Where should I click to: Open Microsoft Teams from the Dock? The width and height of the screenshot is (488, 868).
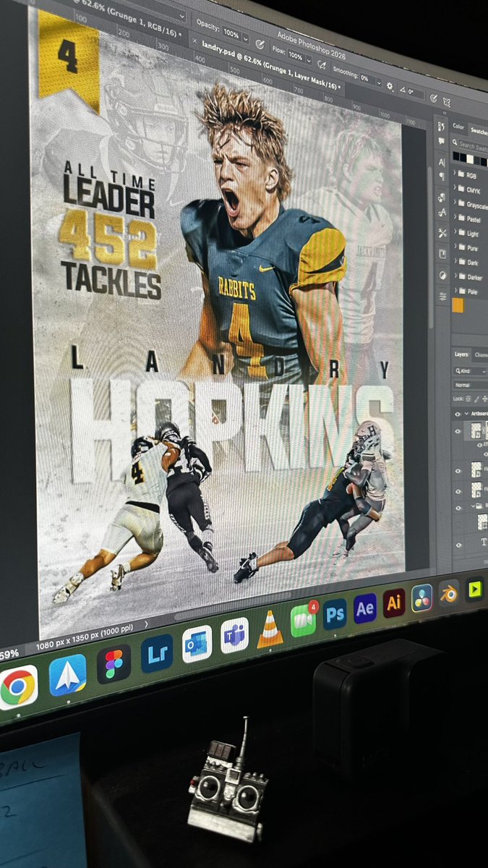[234, 636]
